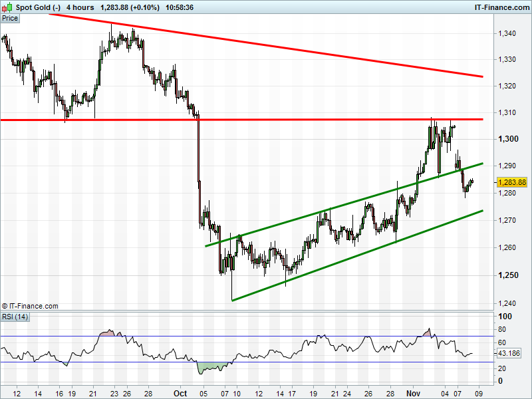Click the 1,330 price axis label
The image size is (532, 399).
(x=507, y=59)
